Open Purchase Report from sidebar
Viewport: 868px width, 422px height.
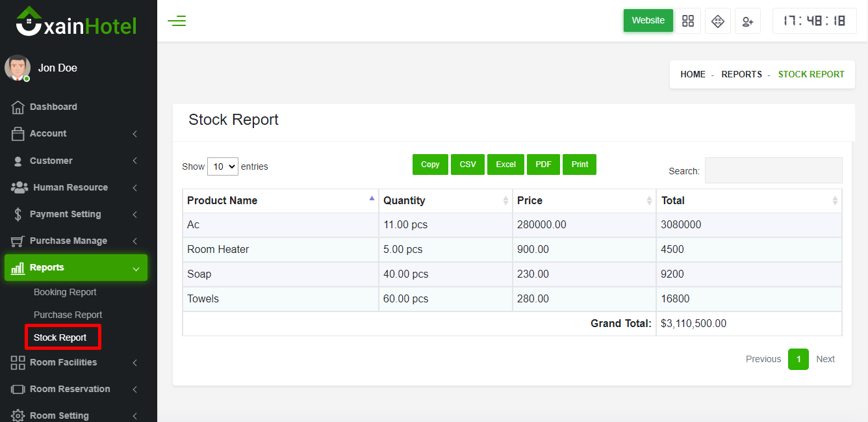click(68, 315)
